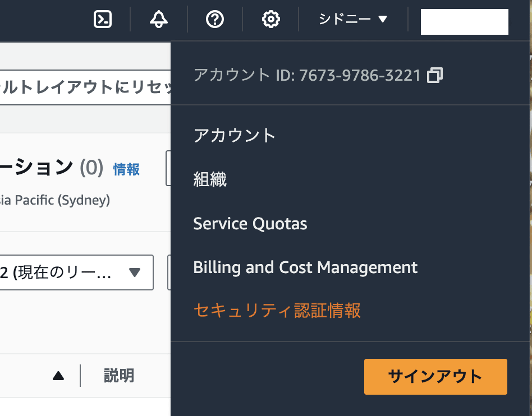Click the 説明 column header
532x416 pixels.
[118, 376]
